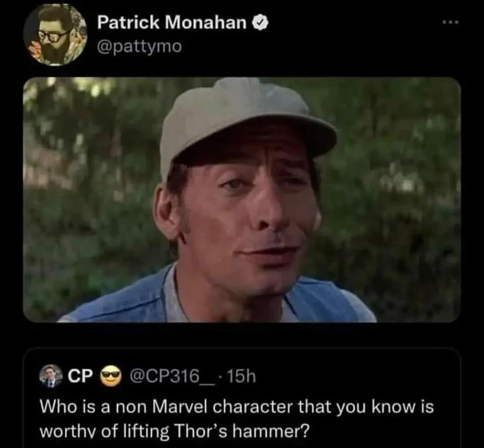This screenshot has width=484, height=448.
Task: Click CP's small avatar in quoted tweet
Action: pyautogui.click(x=52, y=375)
